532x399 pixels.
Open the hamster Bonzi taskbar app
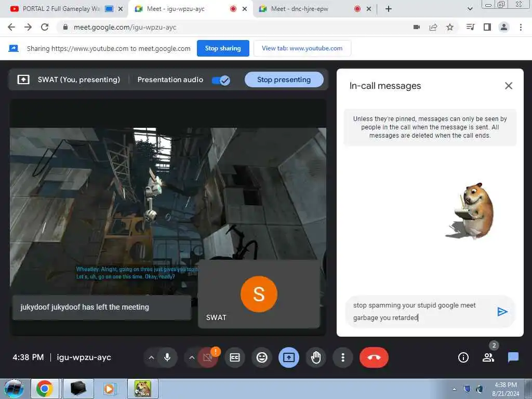click(142, 389)
